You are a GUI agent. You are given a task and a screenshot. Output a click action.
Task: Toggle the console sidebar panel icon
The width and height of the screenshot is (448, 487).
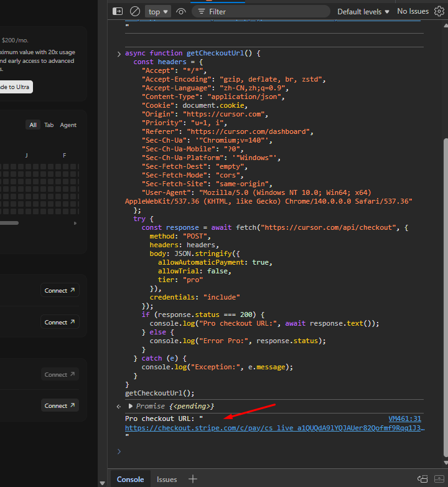[117, 11]
